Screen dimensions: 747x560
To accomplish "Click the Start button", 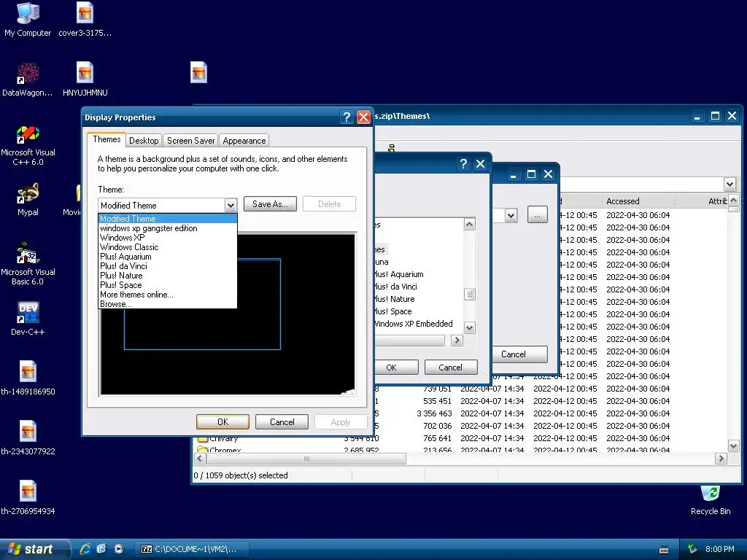I will [x=34, y=549].
